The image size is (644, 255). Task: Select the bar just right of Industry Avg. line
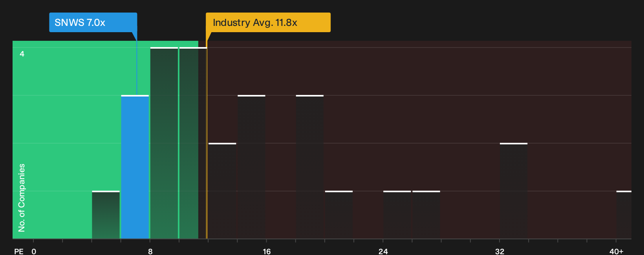pos(222,191)
